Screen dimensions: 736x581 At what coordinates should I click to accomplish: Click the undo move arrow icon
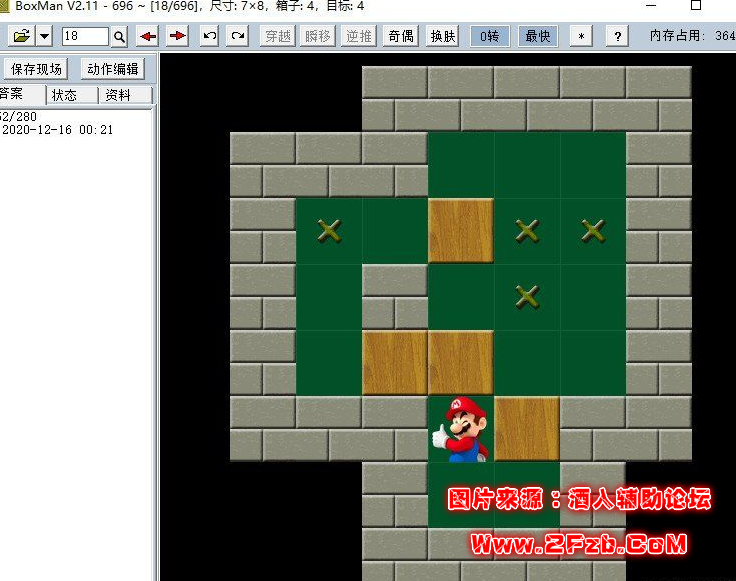tap(209, 37)
